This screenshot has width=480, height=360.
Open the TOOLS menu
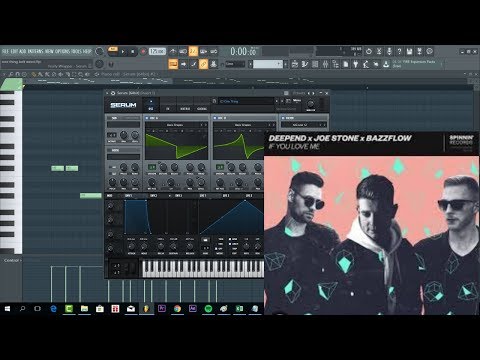(x=77, y=51)
